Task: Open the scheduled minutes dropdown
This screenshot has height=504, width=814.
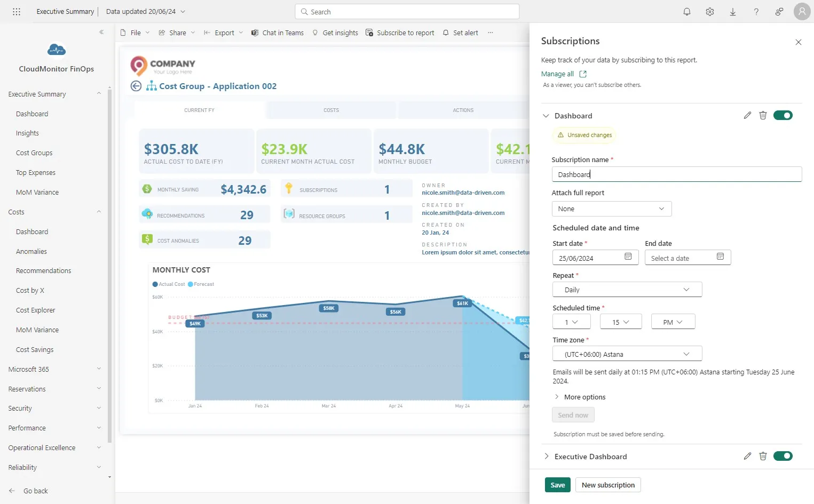Action: [x=621, y=322]
